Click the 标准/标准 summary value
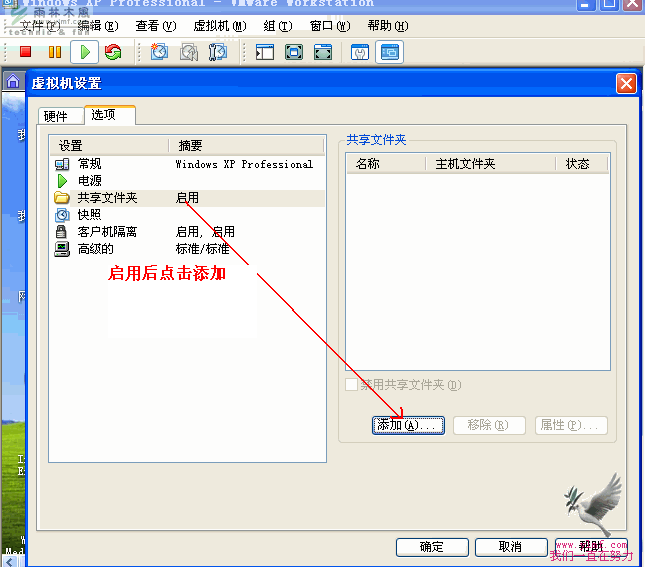Screen dimensions: 645x567 (202, 249)
